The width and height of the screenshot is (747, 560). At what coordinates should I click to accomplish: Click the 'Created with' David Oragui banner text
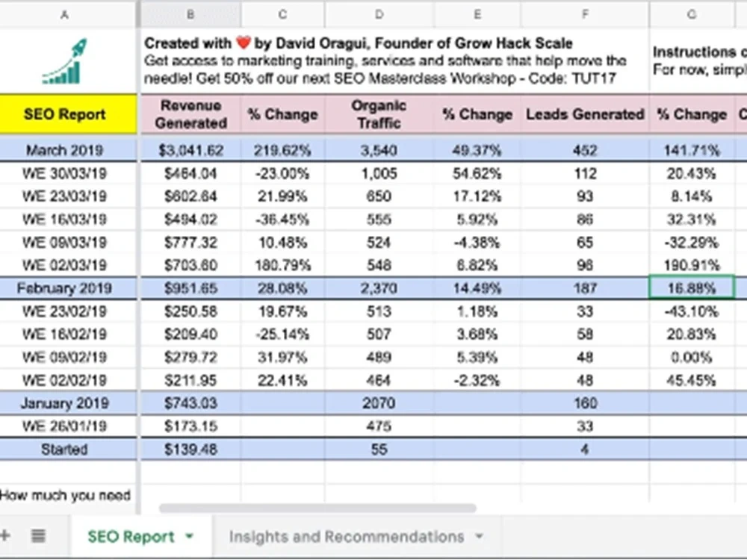[385, 61]
